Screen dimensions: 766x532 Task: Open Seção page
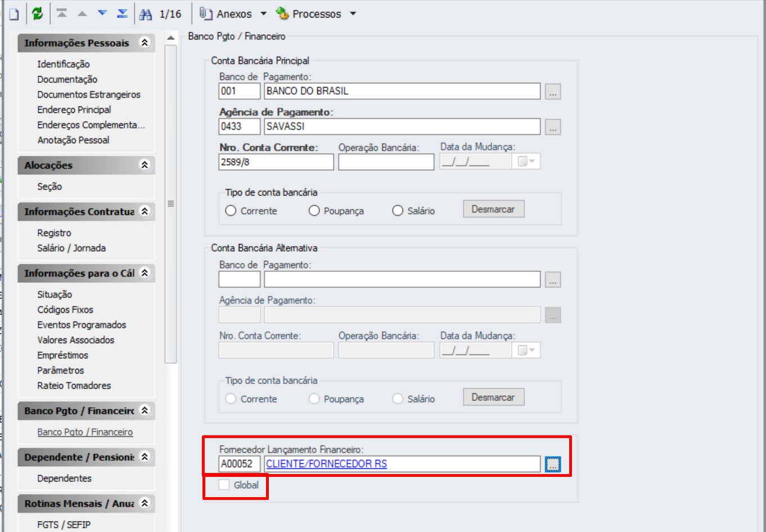pyautogui.click(x=49, y=187)
